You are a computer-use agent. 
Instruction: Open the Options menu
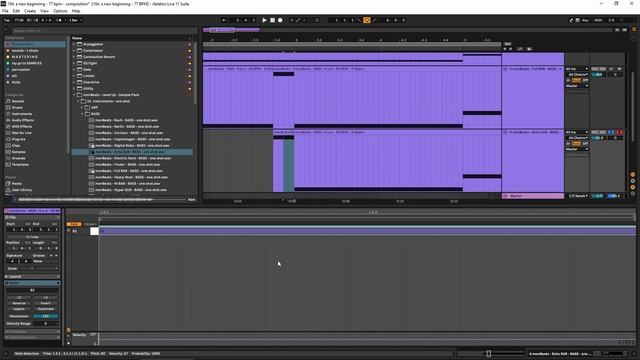[x=60, y=11]
